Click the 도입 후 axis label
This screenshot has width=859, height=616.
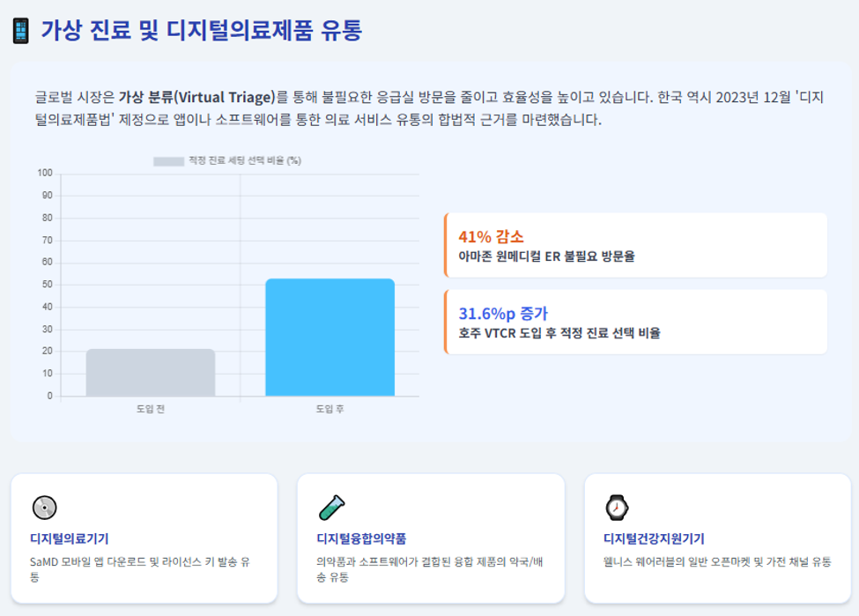(330, 409)
